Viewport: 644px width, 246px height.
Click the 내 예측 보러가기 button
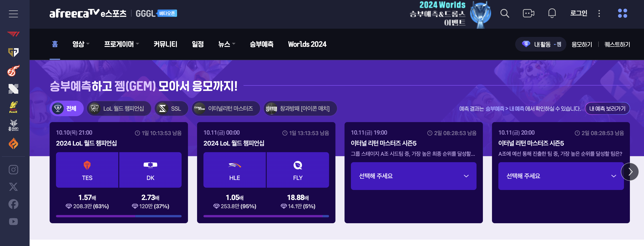[x=607, y=108]
